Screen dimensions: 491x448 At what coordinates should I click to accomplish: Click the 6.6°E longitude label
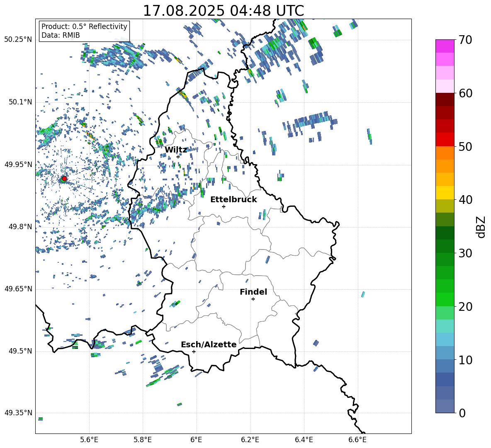(x=357, y=440)
